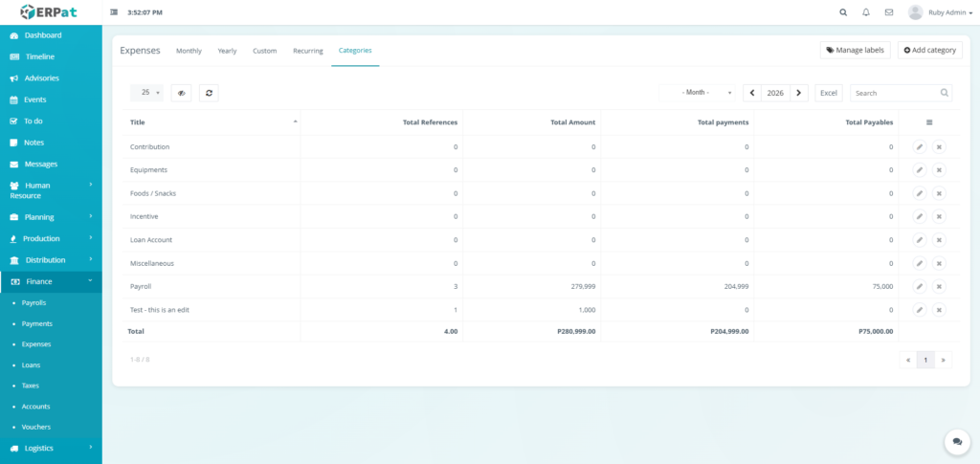
Task: Click the refresh table icon button
Action: (209, 93)
